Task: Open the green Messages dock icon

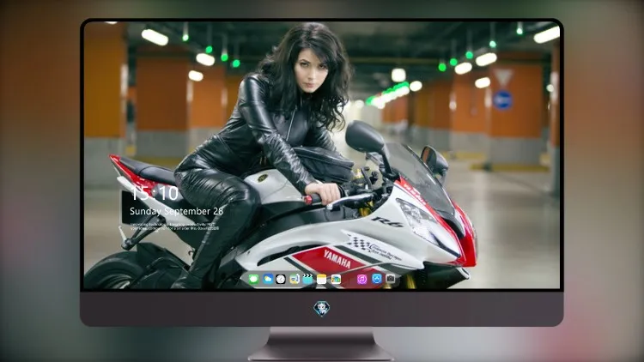Action: pyautogui.click(x=254, y=279)
